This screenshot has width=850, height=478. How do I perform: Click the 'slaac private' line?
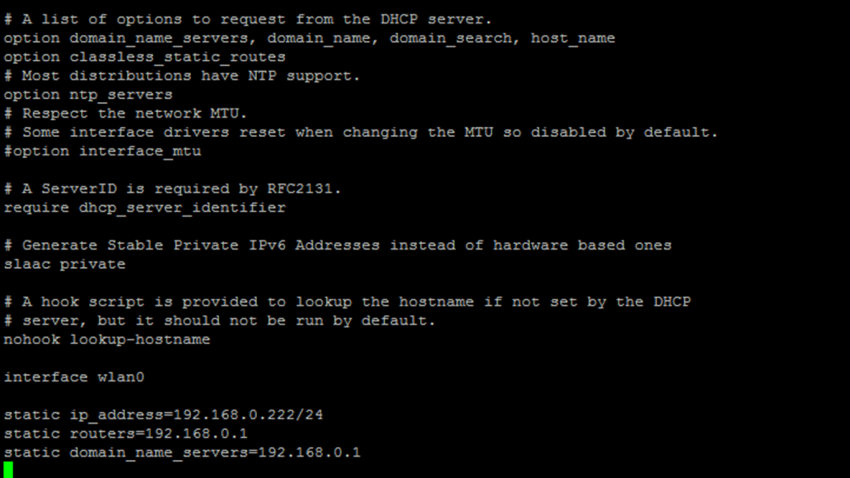[65, 264]
